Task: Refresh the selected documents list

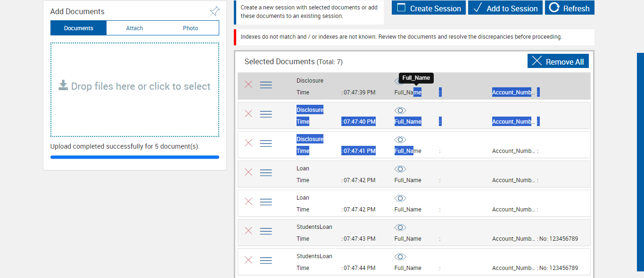Action: point(570,8)
